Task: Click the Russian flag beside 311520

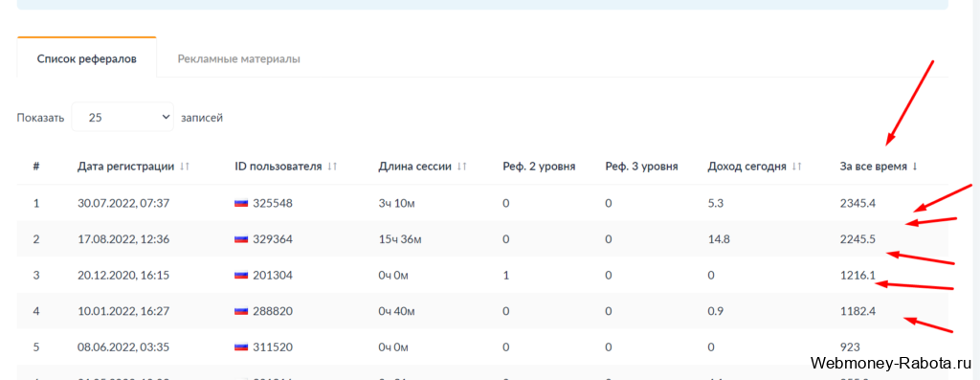Action: [x=241, y=346]
